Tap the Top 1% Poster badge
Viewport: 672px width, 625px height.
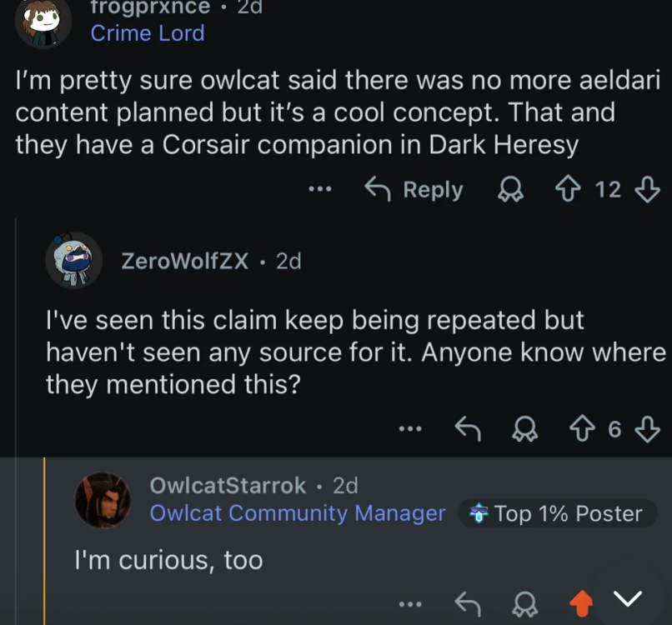(x=557, y=513)
